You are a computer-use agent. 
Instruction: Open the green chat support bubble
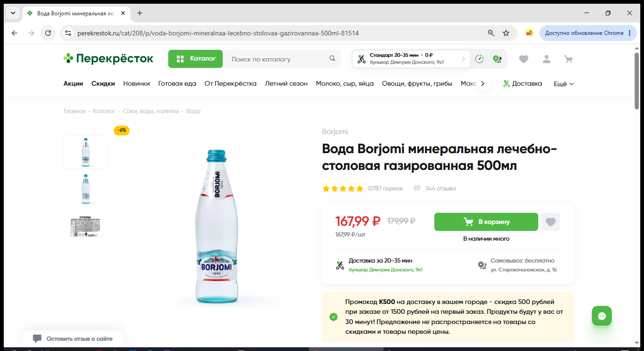(x=602, y=316)
